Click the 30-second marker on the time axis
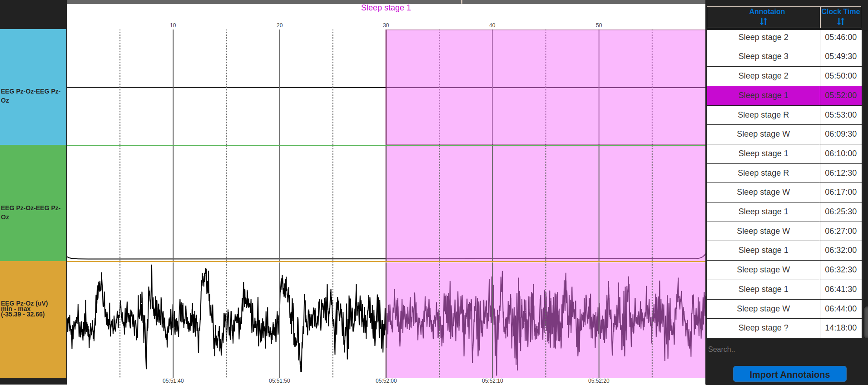The width and height of the screenshot is (868, 385). [386, 25]
